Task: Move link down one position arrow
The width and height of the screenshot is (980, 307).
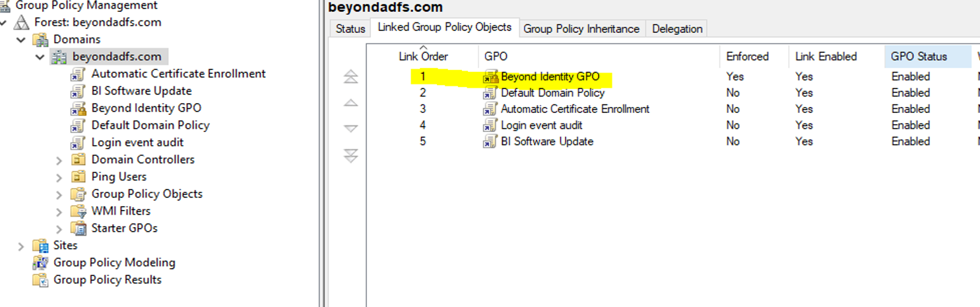Action: tap(351, 129)
